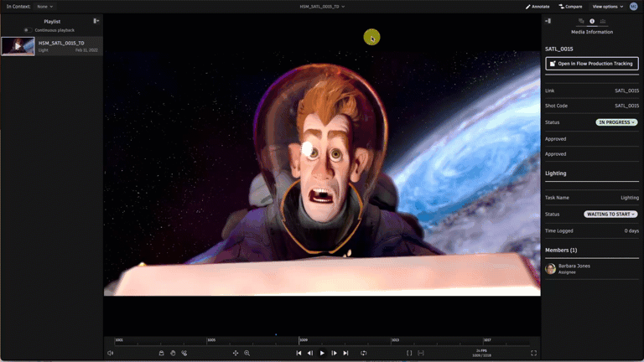Click the Barbara Jones member name
This screenshot has height=362, width=644.
click(574, 266)
